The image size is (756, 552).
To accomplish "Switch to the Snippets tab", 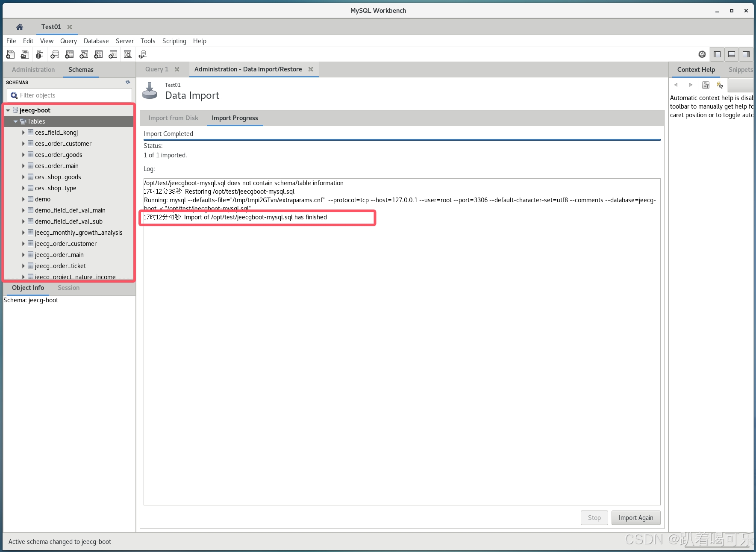I will point(741,70).
